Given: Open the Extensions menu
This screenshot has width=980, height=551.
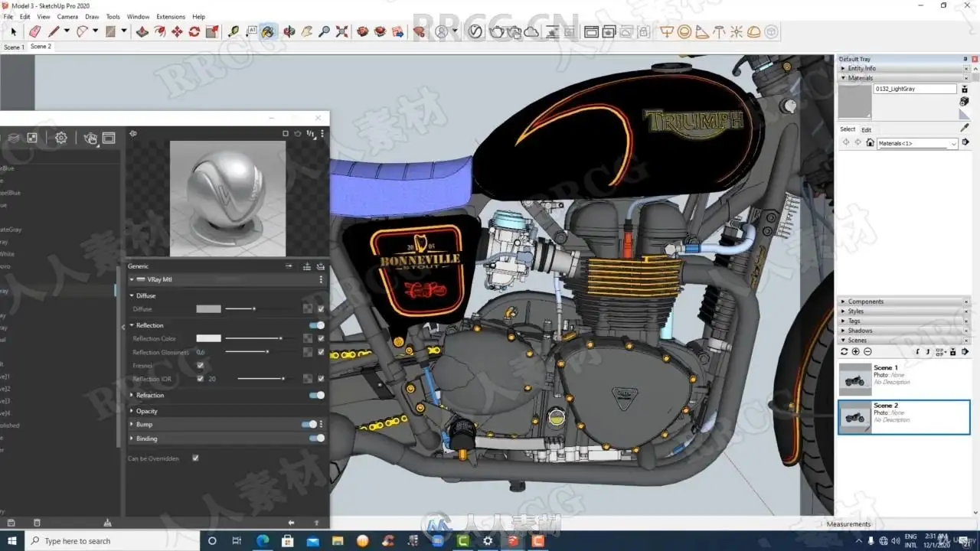Looking at the screenshot, I should tap(171, 16).
